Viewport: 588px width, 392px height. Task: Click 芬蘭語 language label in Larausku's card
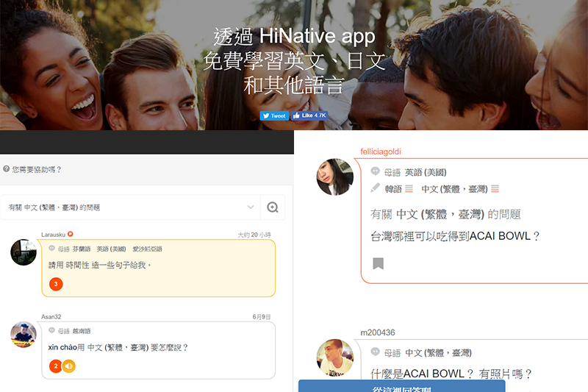[82, 249]
